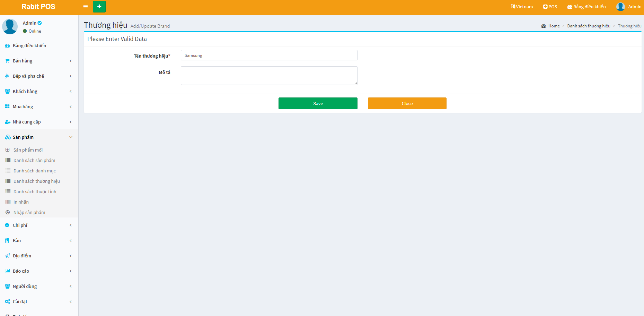Expand the Khách hàng chevron
644x316 pixels.
[x=71, y=92]
